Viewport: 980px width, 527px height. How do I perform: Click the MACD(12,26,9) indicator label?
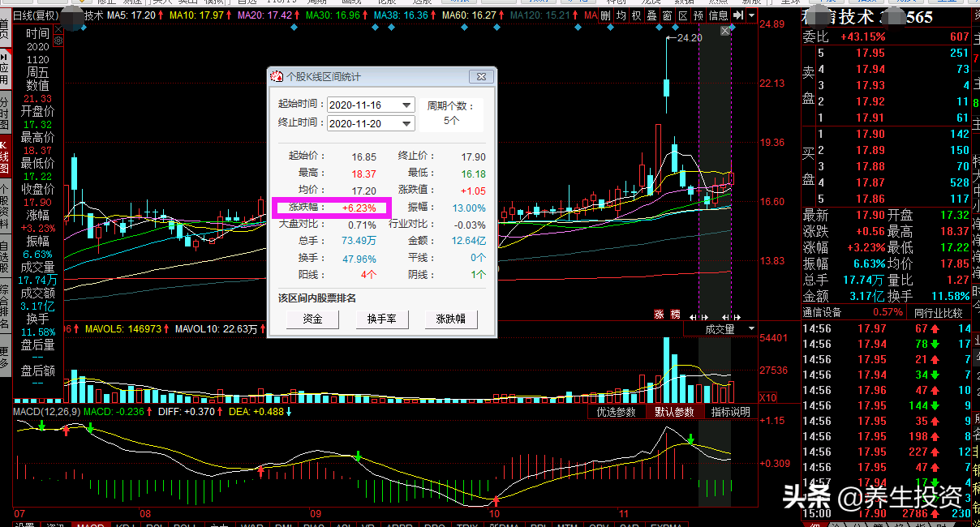click(46, 412)
